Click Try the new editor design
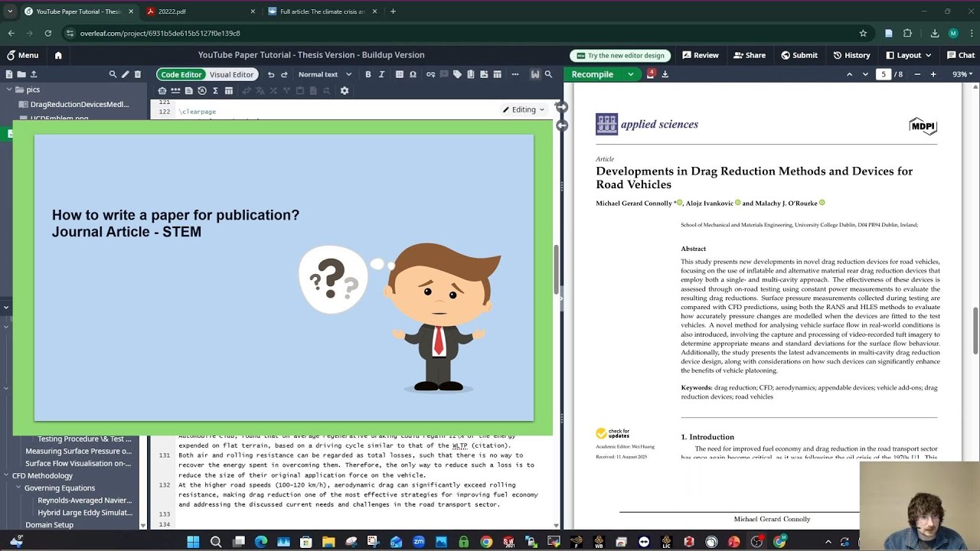 [620, 55]
